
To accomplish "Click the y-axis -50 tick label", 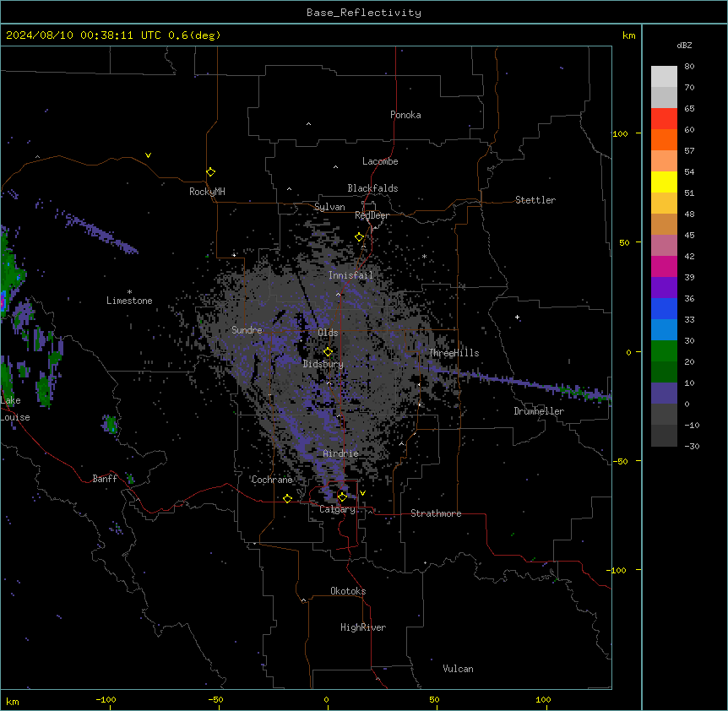I will click(x=620, y=461).
